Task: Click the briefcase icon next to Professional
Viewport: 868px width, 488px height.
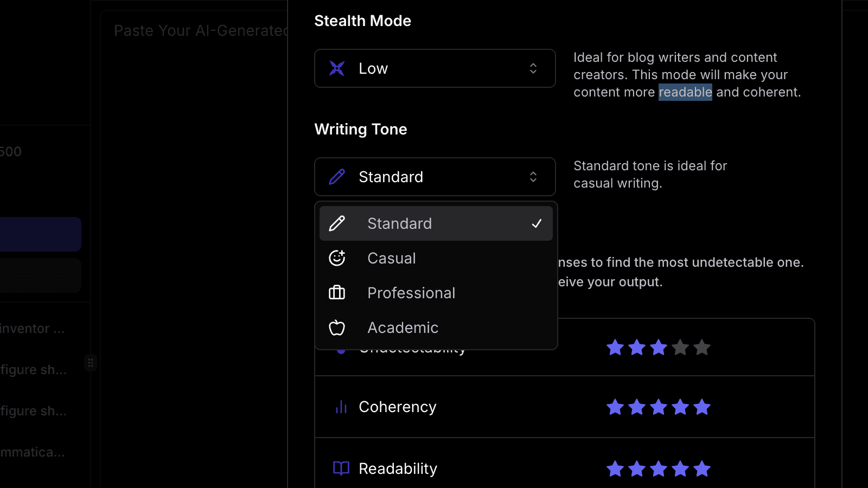Action: pos(337,293)
